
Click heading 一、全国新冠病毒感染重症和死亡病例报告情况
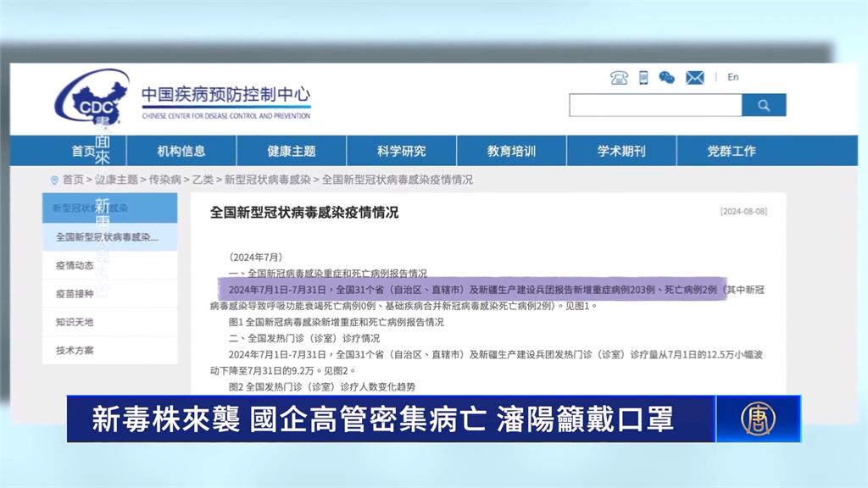[328, 274]
